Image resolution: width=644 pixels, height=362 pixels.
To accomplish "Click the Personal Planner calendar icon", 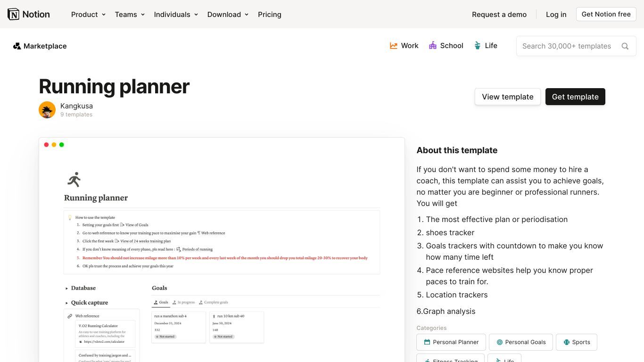I will 427,342.
